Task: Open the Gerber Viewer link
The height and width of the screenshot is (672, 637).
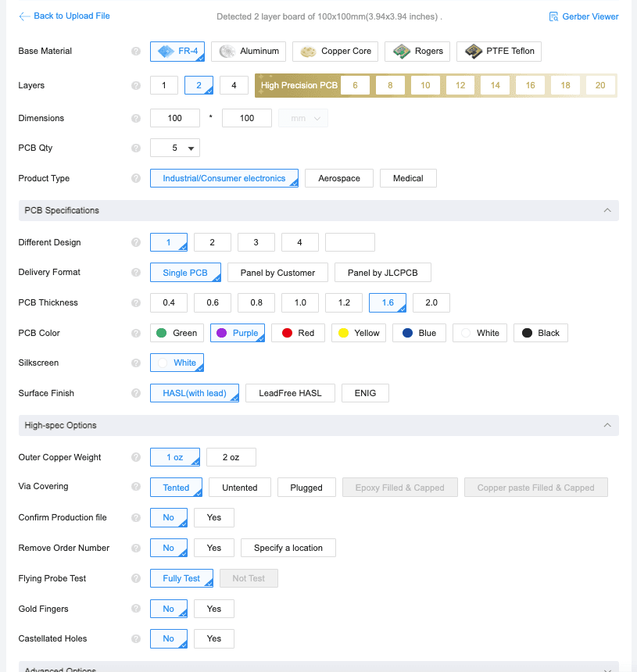Action: coord(590,16)
